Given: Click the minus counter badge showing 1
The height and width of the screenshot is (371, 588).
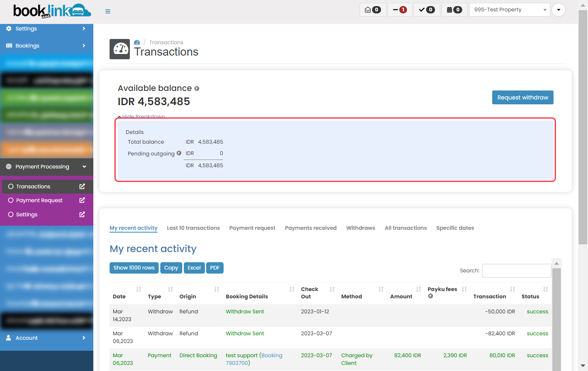Looking at the screenshot, I should pyautogui.click(x=400, y=10).
